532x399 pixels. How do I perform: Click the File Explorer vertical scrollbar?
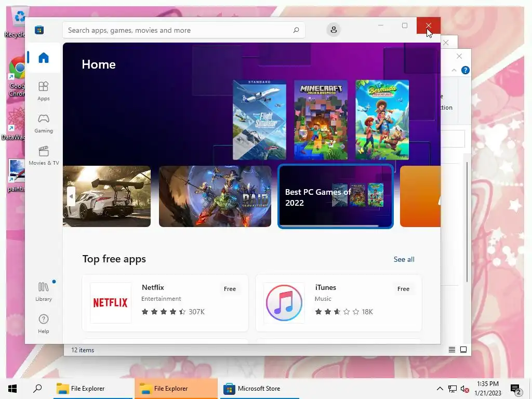[x=467, y=222]
